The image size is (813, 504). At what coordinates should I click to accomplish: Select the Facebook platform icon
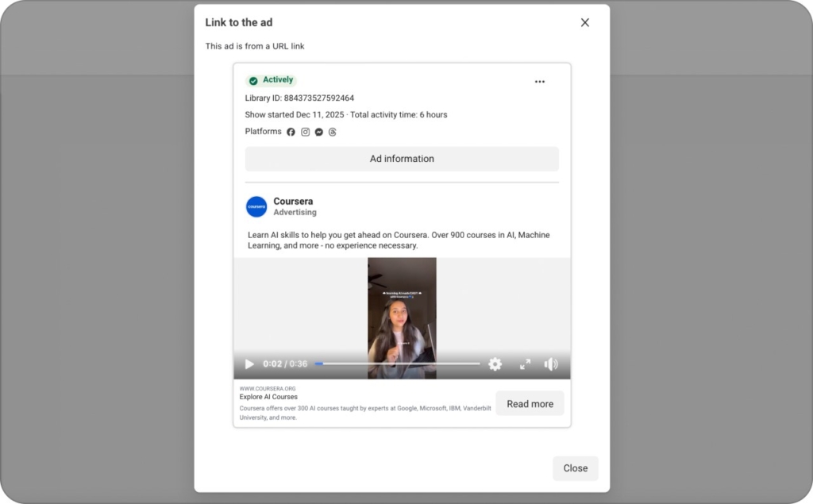coord(292,132)
